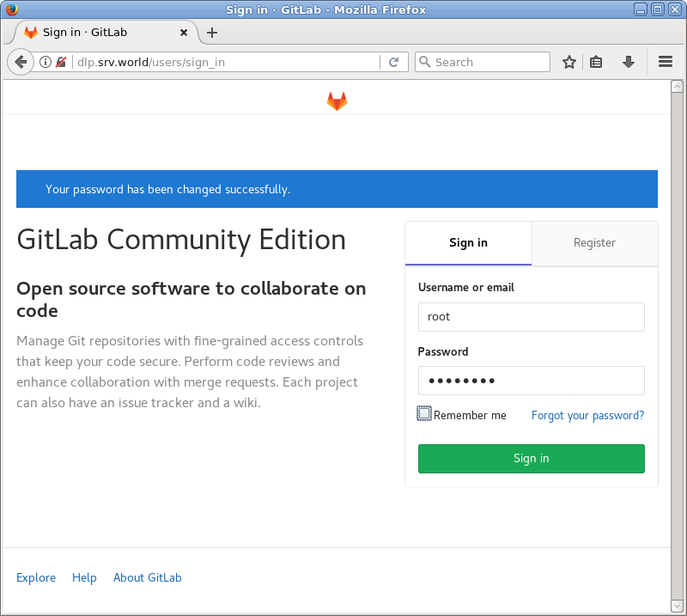
Task: Maximize the Firefox window
Action: [x=657, y=9]
